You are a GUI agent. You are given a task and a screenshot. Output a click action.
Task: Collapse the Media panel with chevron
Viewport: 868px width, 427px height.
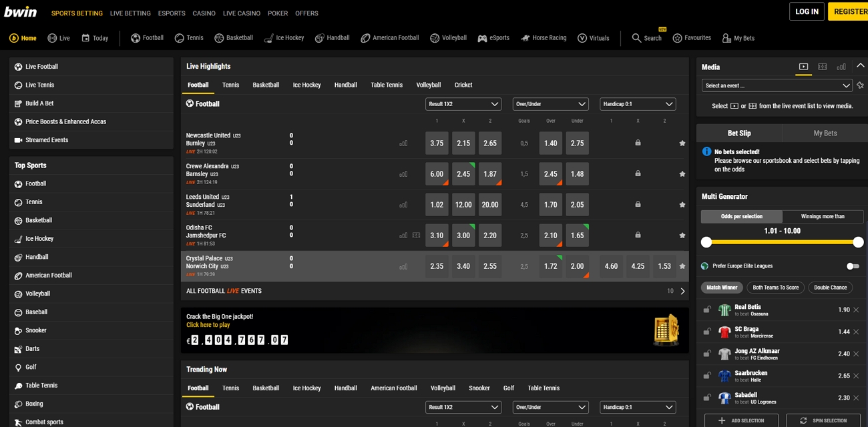pyautogui.click(x=861, y=65)
